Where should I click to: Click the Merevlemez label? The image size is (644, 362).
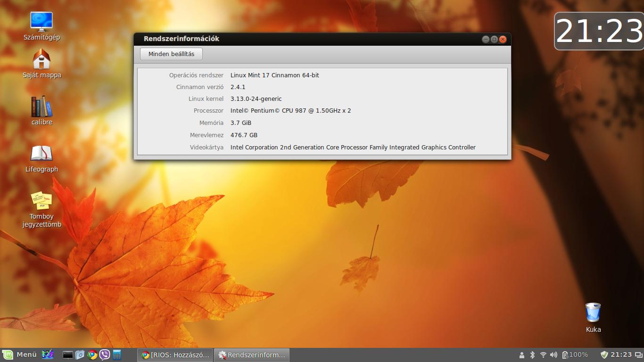206,135
